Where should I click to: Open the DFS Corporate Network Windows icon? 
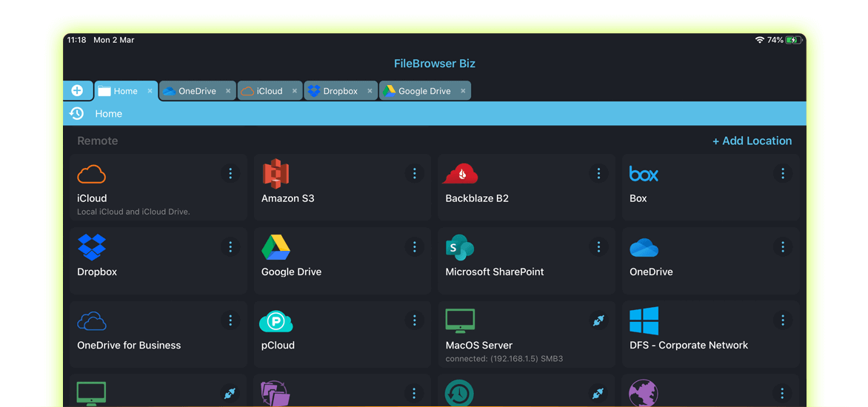(644, 320)
